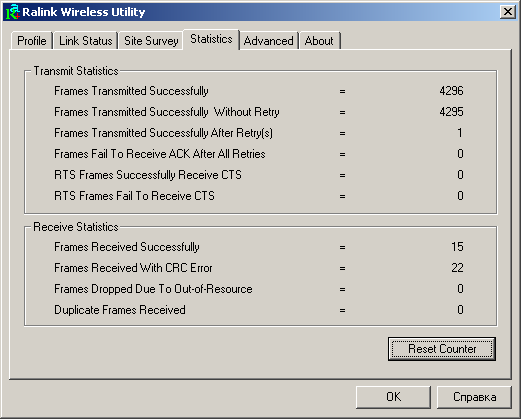Click the Frames Received Successfully value 15
Screen dimensions: 521x419
pyautogui.click(x=457, y=247)
